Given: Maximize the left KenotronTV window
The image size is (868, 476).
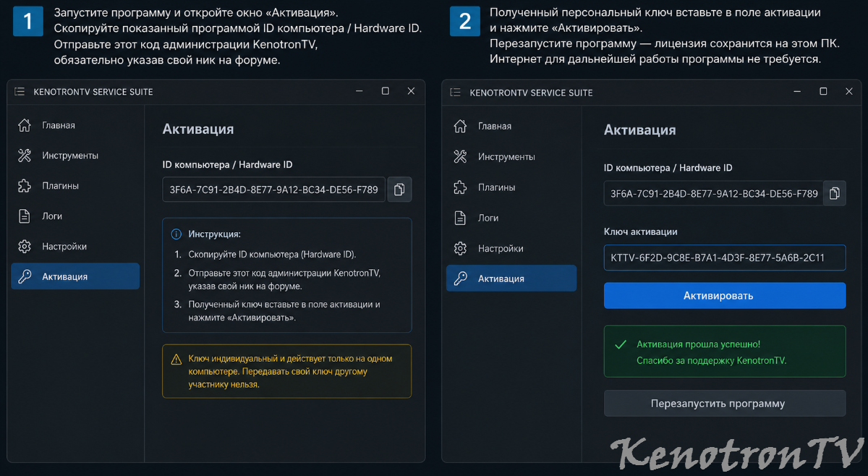Looking at the screenshot, I should click(x=386, y=91).
